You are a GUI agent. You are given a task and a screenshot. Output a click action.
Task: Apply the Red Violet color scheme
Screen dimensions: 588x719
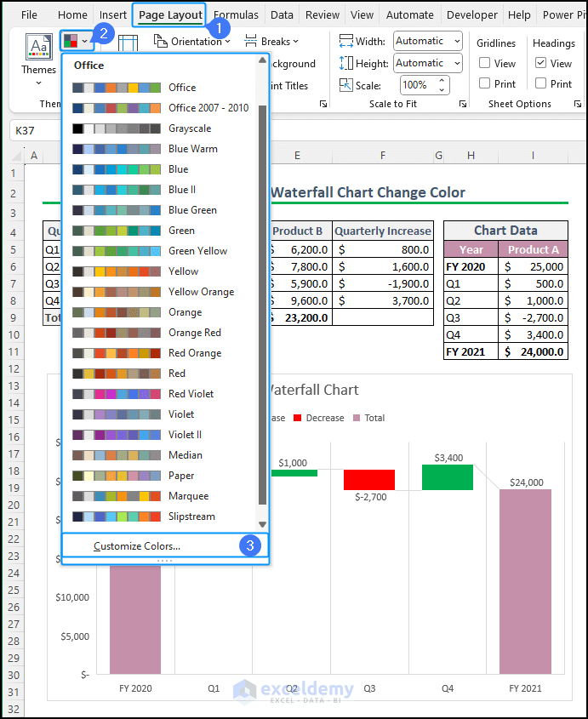tap(161, 394)
